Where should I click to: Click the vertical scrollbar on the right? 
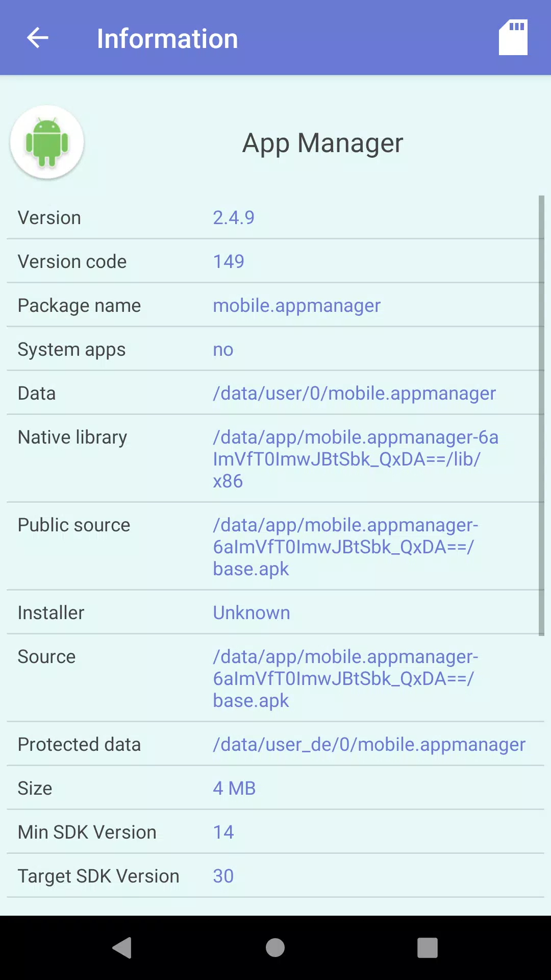pos(541,415)
